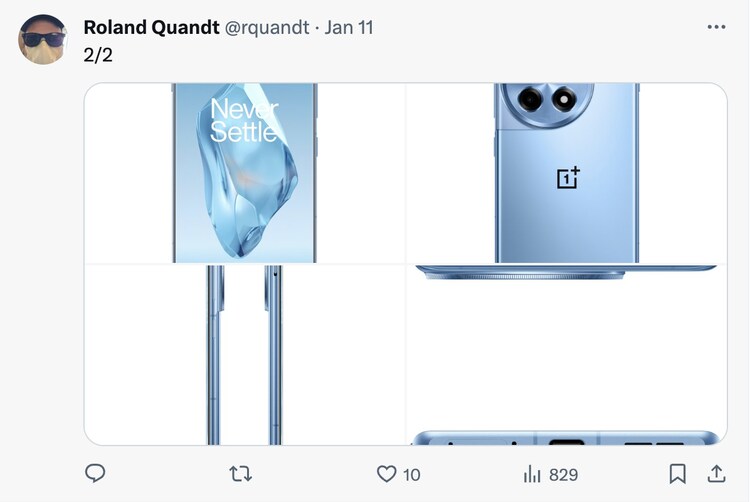
Task: Like the tweet with the heart icon
Action: (x=386, y=474)
